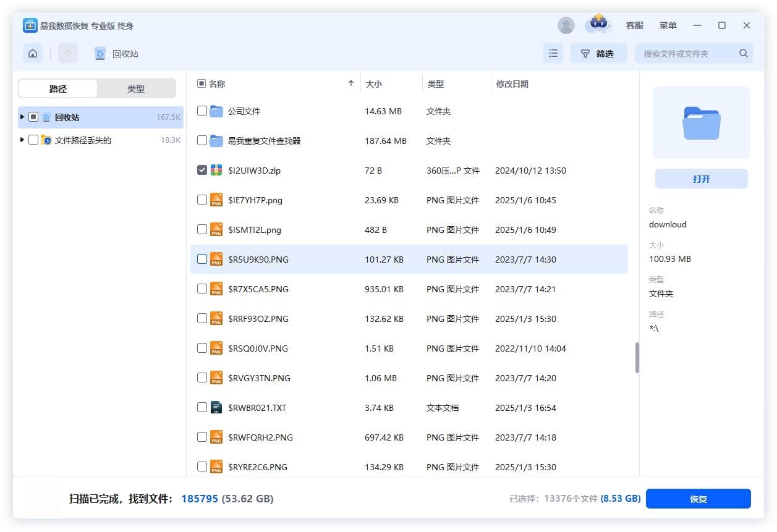Screen dimensions: 777x532
Task: Click the PNG icon of $R7X5CA5.PNG
Action: [216, 289]
